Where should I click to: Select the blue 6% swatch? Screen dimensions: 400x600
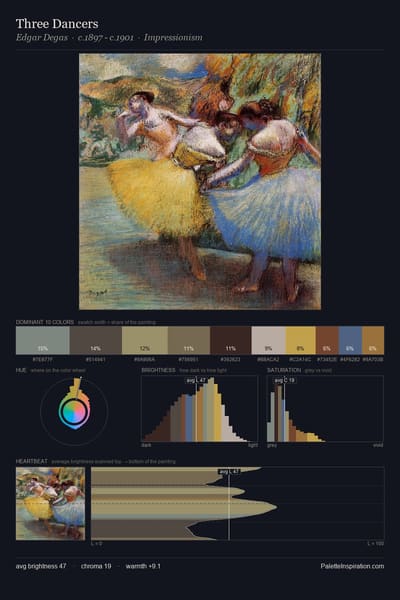click(350, 340)
